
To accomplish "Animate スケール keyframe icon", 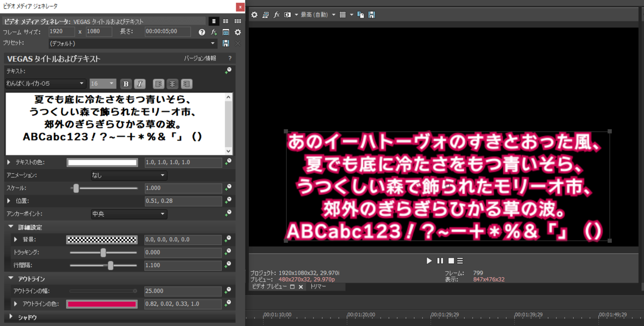I will [228, 188].
